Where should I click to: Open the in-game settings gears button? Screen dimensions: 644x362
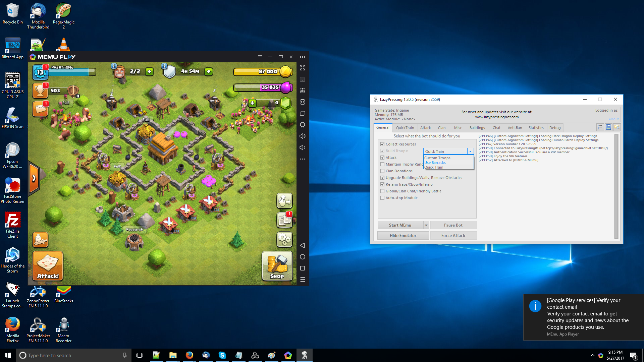click(284, 239)
